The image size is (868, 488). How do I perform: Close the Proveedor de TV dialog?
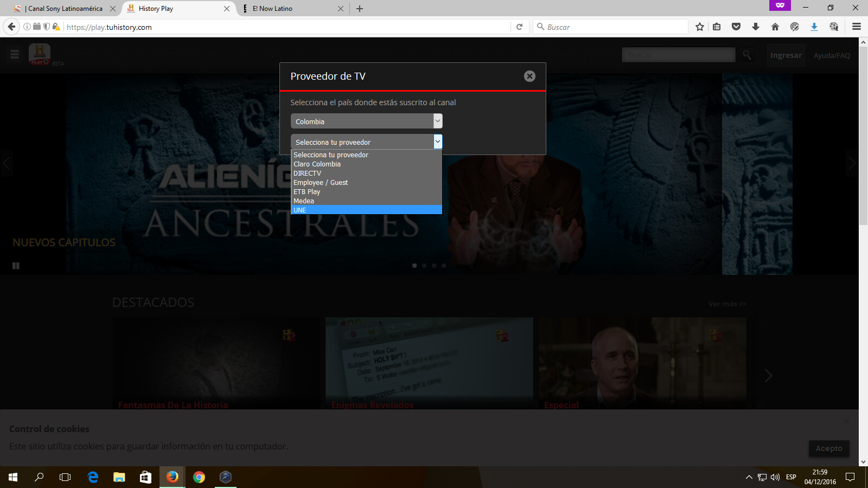coord(529,76)
